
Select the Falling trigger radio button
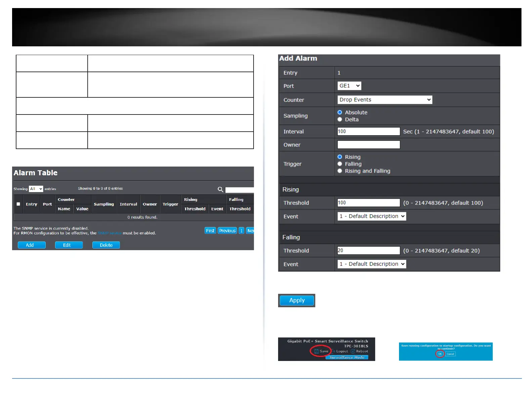340,164
